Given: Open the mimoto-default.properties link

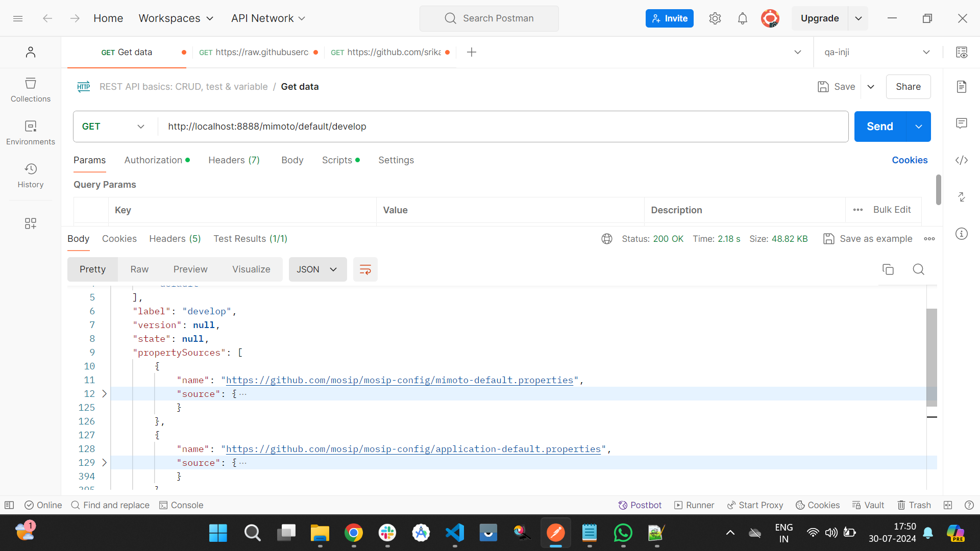Looking at the screenshot, I should (400, 380).
